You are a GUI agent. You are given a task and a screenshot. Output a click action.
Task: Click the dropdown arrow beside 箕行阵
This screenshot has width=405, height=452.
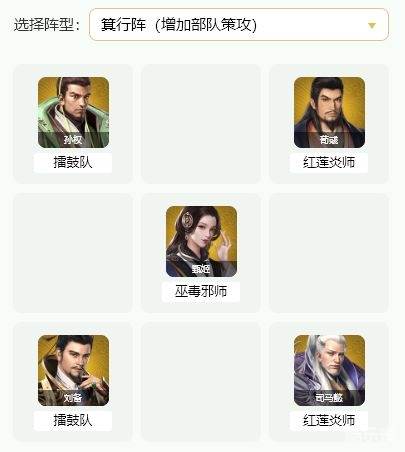[372, 25]
